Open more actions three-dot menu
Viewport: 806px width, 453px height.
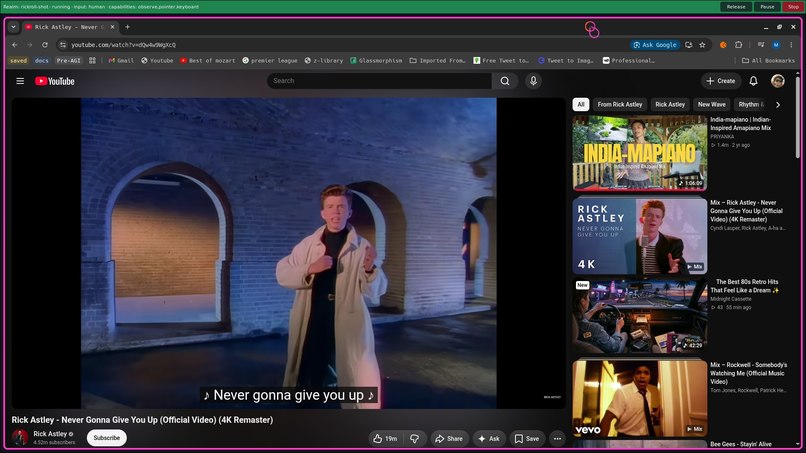point(557,439)
